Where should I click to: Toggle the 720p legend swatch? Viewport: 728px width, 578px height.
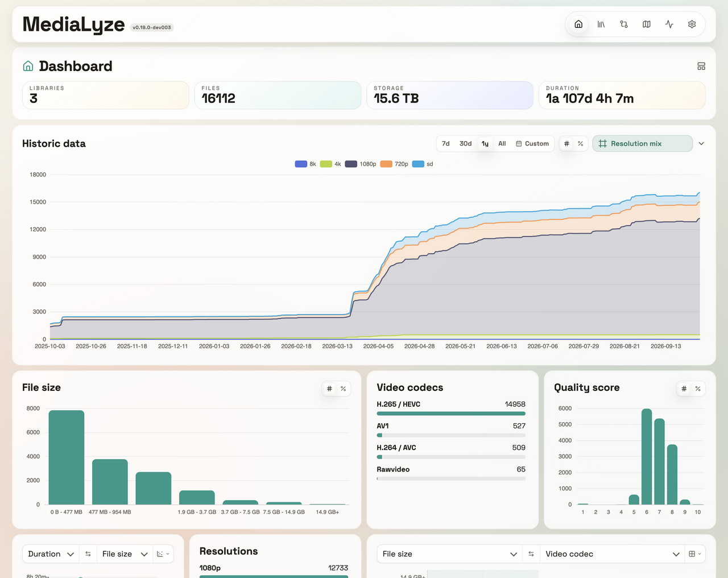point(386,164)
